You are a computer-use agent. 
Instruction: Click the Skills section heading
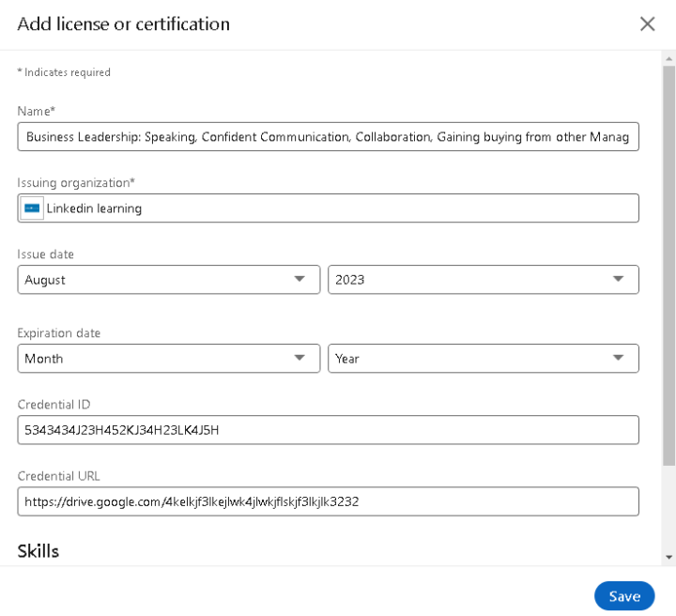pos(38,551)
